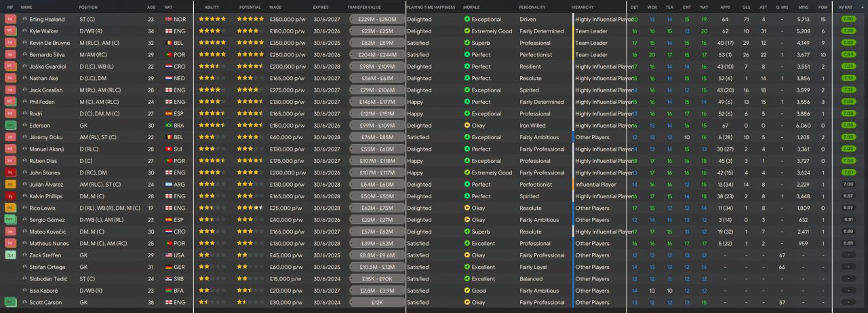The width and height of the screenshot is (868, 313).
Task: Sort by the WAGE column header
Action: point(275,7)
